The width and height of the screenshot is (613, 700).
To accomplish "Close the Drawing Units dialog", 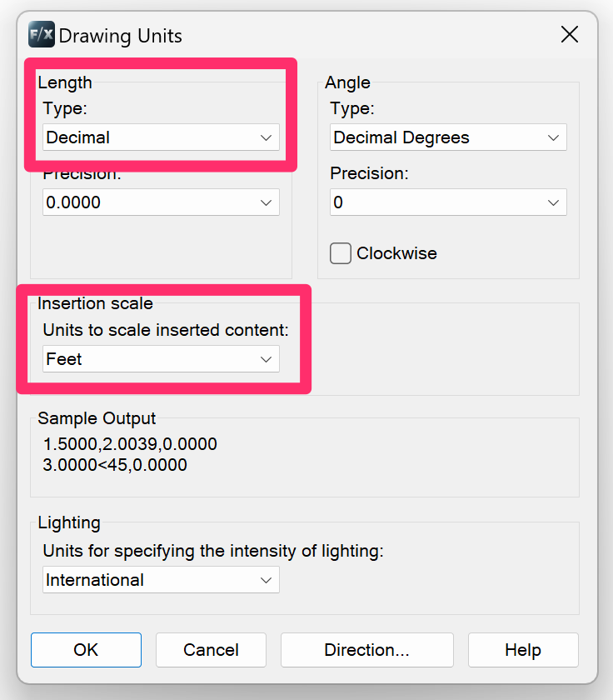I will [570, 34].
